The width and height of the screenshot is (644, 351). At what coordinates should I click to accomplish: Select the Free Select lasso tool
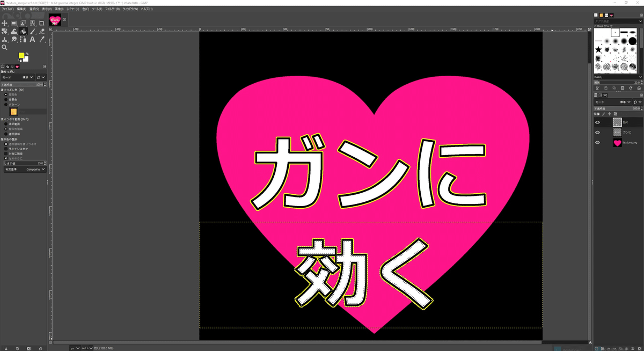pyautogui.click(x=23, y=23)
